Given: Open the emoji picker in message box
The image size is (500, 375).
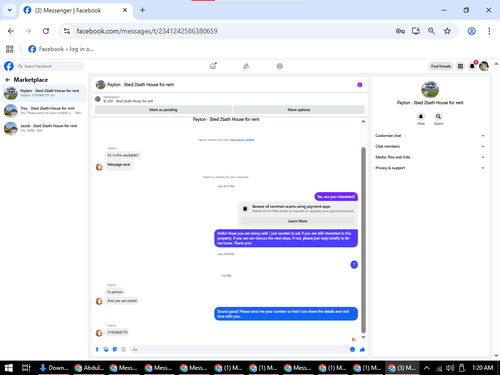Looking at the screenshot, I should 352,349.
